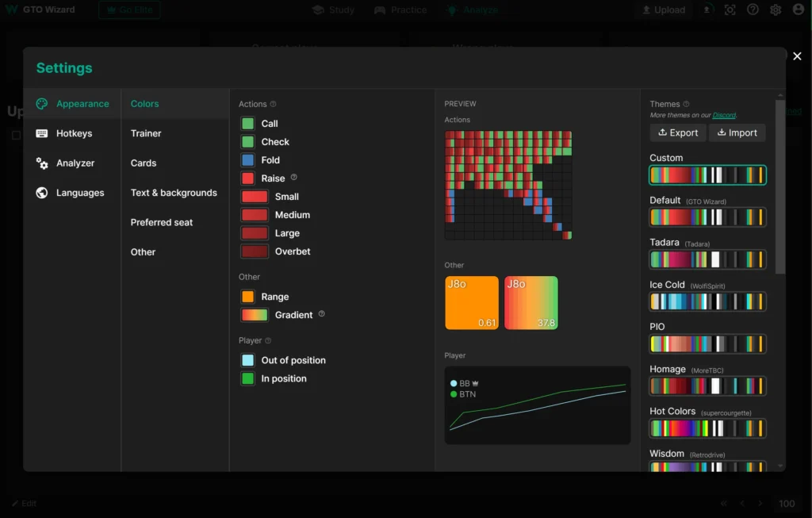Click the help icon next to Gradient
The width and height of the screenshot is (812, 518).
[322, 314]
